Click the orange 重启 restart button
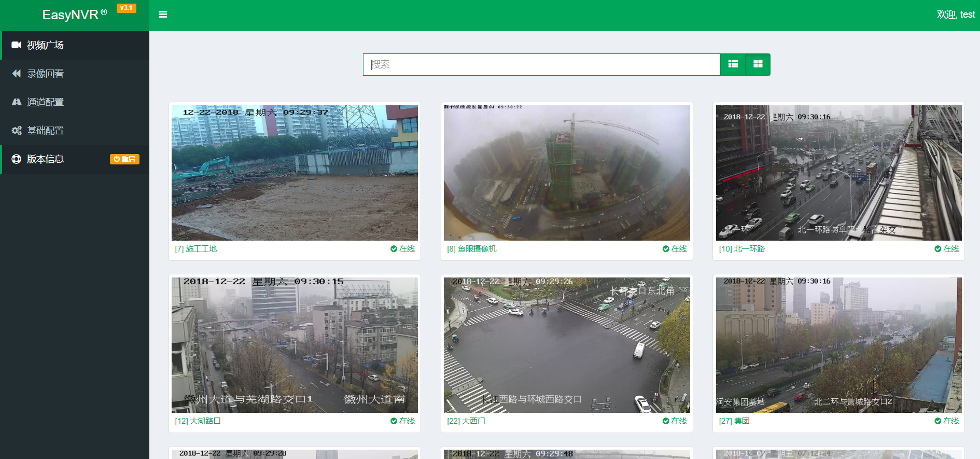 pos(124,159)
